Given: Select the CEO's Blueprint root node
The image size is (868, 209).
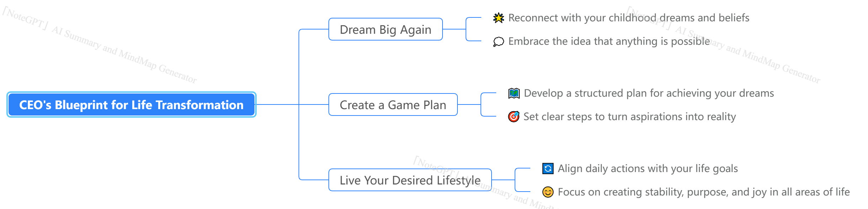Looking at the screenshot, I should pos(131,105).
